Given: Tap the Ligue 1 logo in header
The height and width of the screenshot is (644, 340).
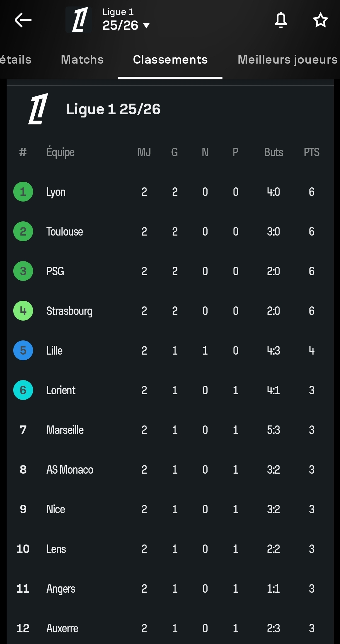Looking at the screenshot, I should pyautogui.click(x=79, y=20).
